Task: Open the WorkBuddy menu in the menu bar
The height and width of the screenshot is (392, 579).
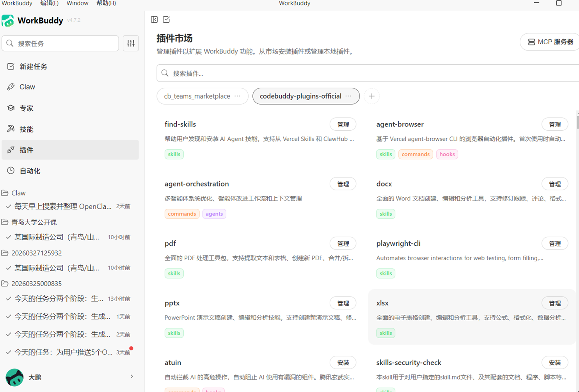Action: point(17,3)
